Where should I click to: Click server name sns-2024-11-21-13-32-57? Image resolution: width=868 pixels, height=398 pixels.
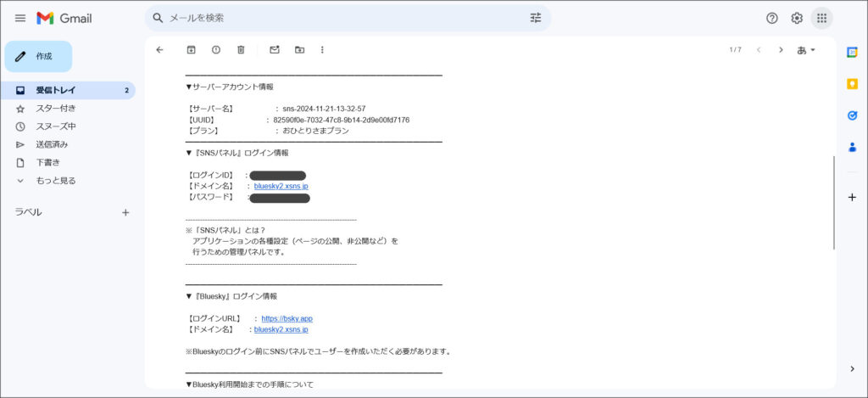324,109
